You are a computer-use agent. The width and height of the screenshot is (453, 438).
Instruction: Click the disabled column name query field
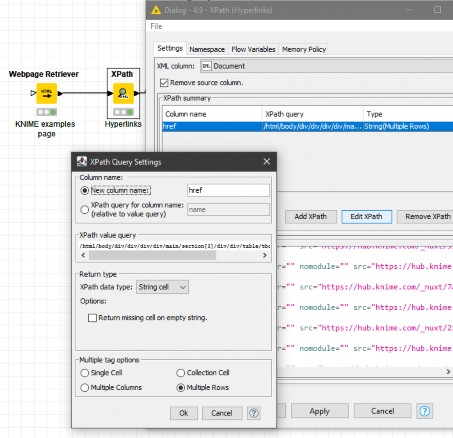click(228, 210)
